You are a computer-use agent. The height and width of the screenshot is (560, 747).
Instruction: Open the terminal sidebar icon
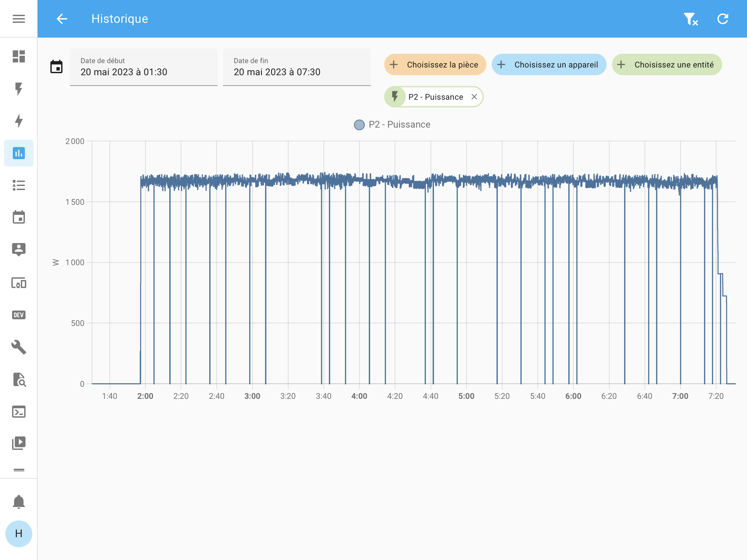[18, 412]
